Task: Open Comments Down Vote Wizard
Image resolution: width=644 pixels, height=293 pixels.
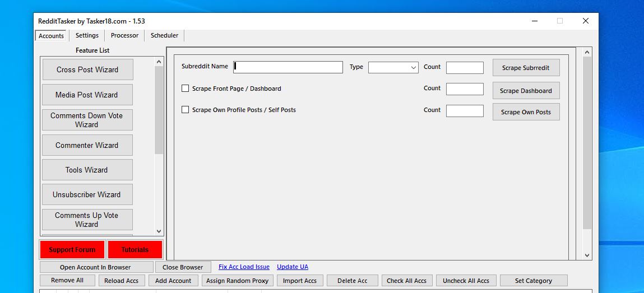Action: pyautogui.click(x=87, y=120)
